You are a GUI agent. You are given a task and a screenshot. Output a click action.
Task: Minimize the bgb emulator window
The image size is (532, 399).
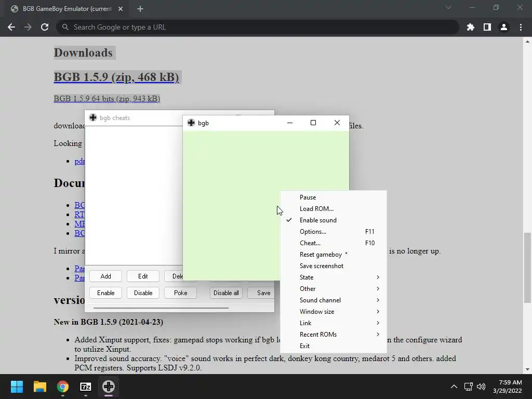pyautogui.click(x=290, y=123)
